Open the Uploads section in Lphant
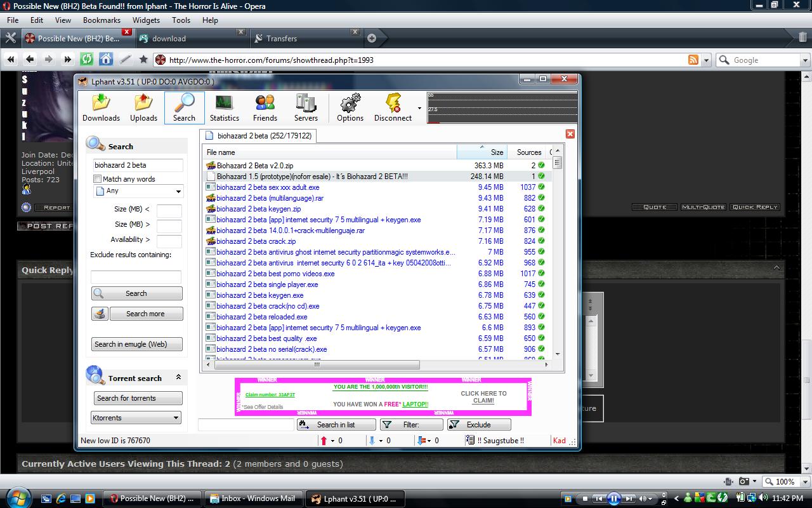Screen dimensions: 812x508 tap(143, 107)
